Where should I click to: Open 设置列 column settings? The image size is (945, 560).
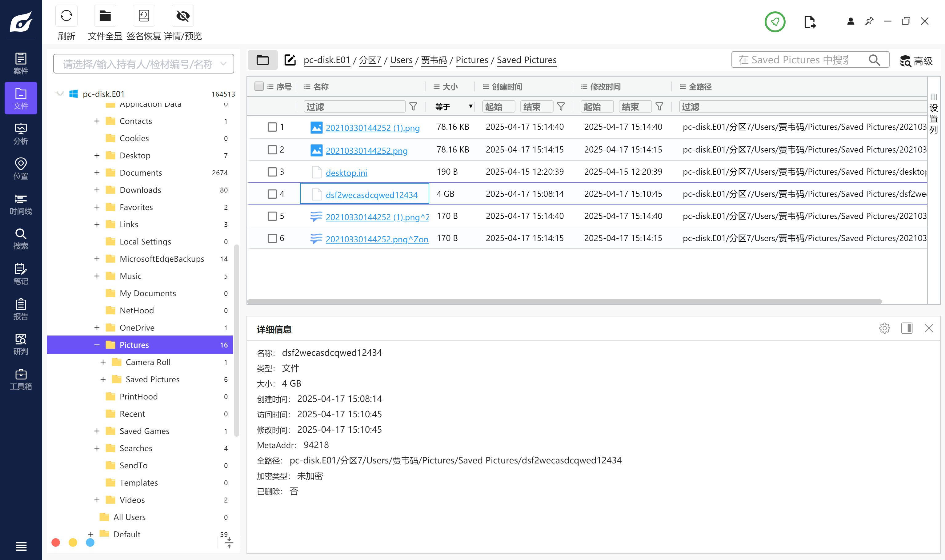933,114
